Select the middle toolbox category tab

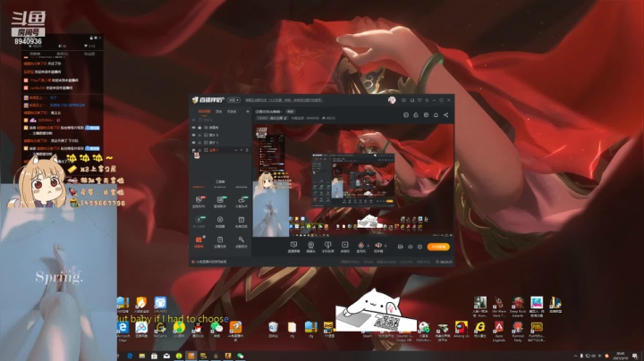point(220,187)
